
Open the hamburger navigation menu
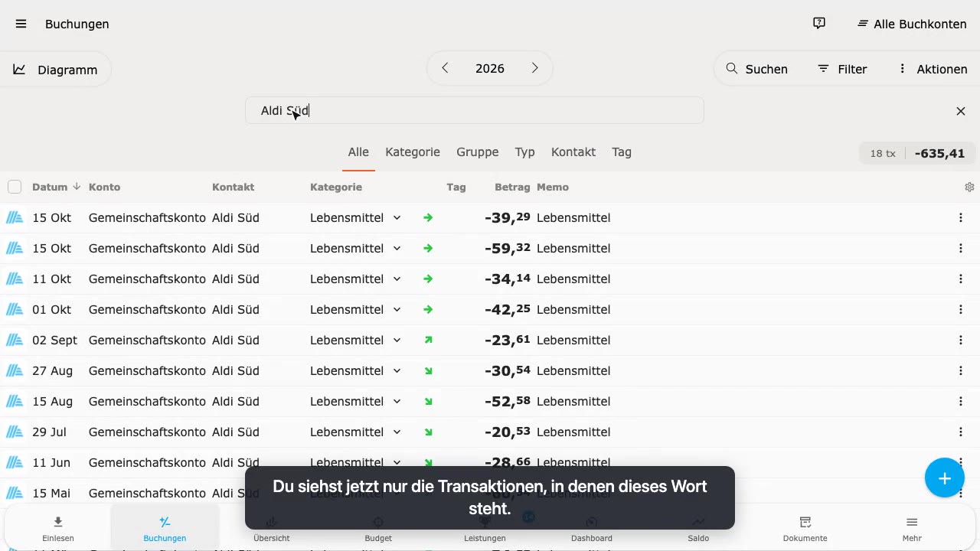21,24
